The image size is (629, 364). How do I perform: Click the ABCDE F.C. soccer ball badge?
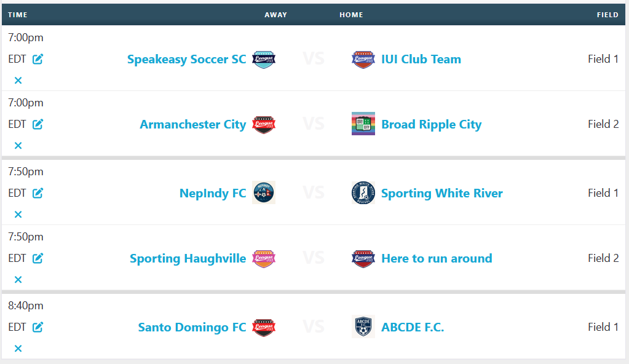click(363, 326)
